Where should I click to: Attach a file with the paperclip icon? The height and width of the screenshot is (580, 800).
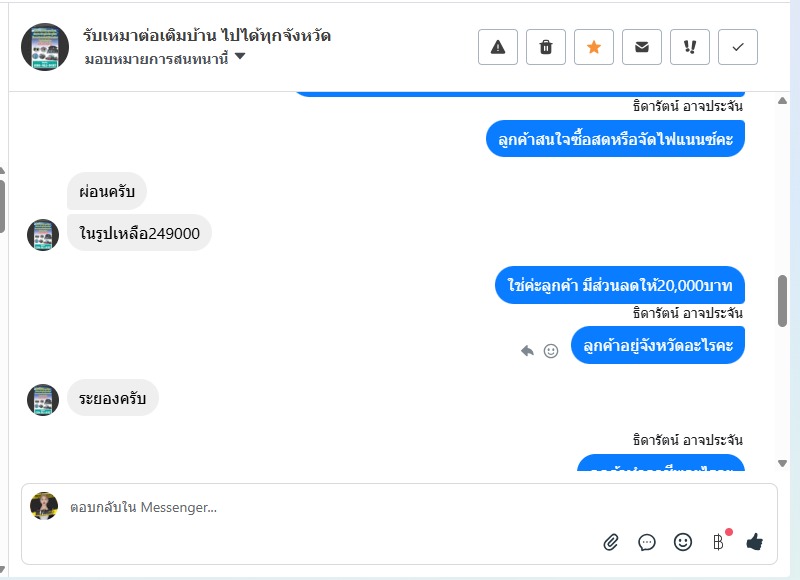coord(611,542)
